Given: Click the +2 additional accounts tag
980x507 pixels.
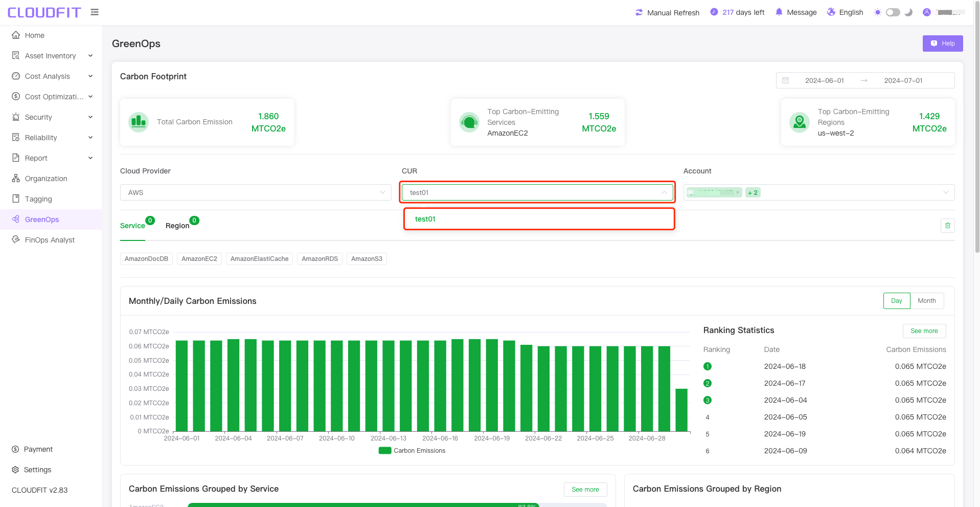Looking at the screenshot, I should coord(753,192).
